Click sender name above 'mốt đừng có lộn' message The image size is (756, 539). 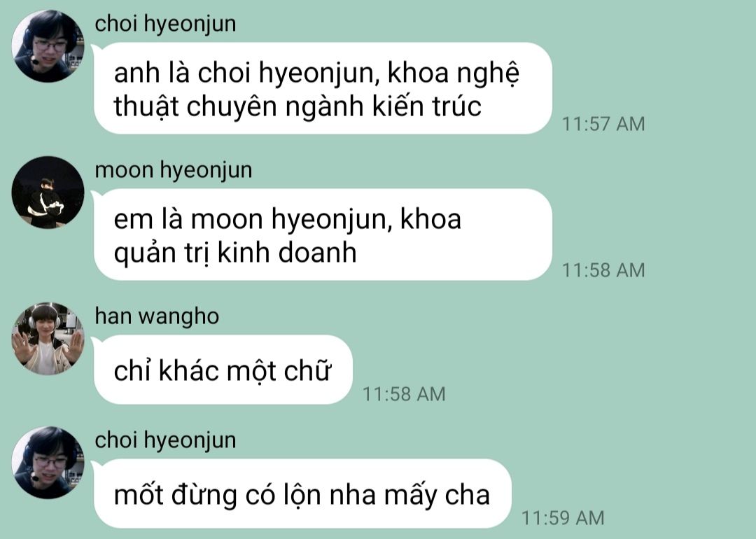[165, 440]
